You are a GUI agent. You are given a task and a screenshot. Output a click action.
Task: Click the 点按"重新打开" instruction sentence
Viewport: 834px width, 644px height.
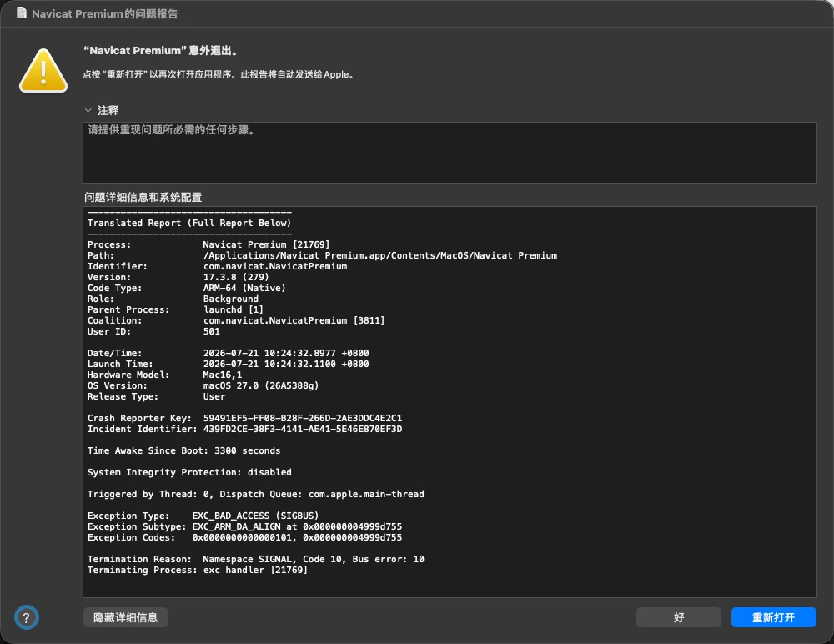coord(219,74)
